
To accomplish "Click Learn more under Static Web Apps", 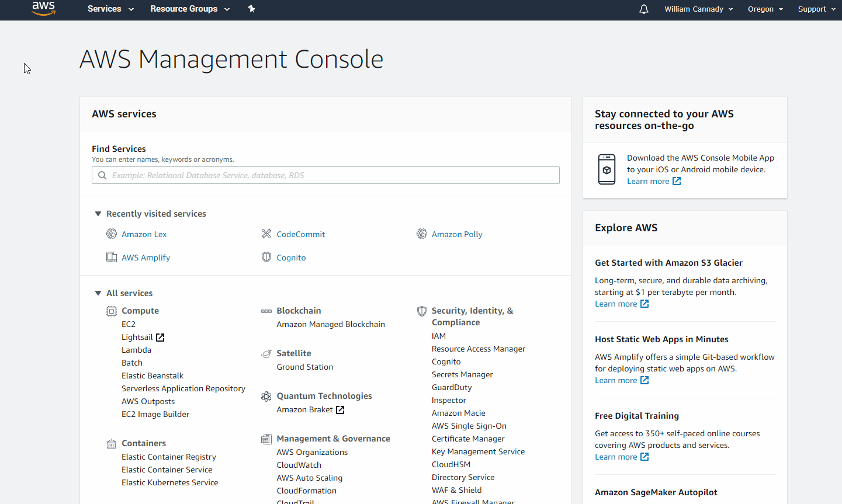I will point(616,381).
